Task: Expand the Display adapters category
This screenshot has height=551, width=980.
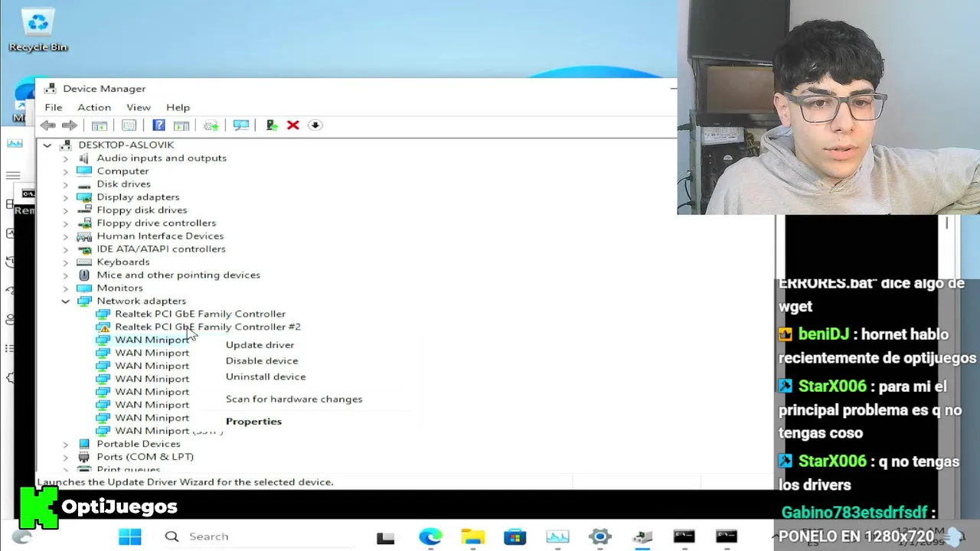Action: pos(65,197)
